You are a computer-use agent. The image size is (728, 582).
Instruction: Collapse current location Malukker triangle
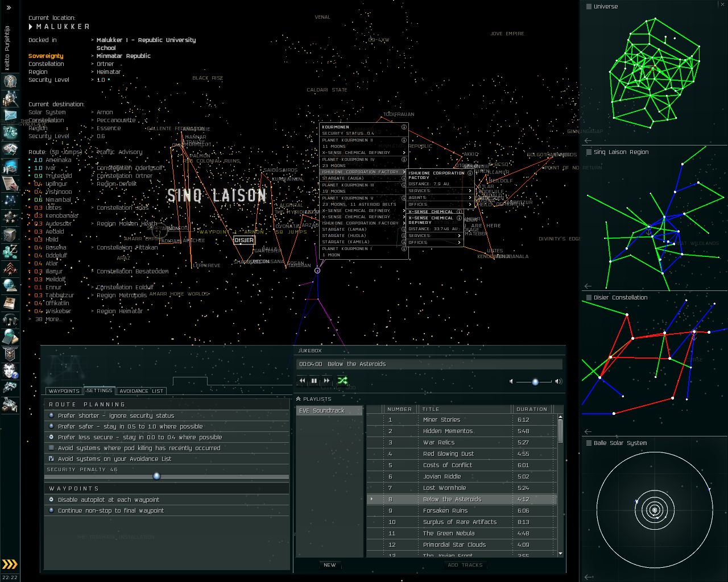pos(31,27)
